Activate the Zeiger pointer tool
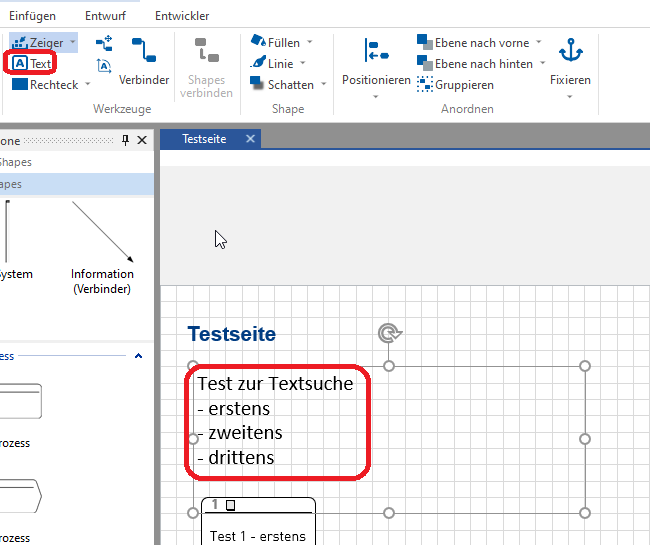The height and width of the screenshot is (545, 650). tap(38, 43)
